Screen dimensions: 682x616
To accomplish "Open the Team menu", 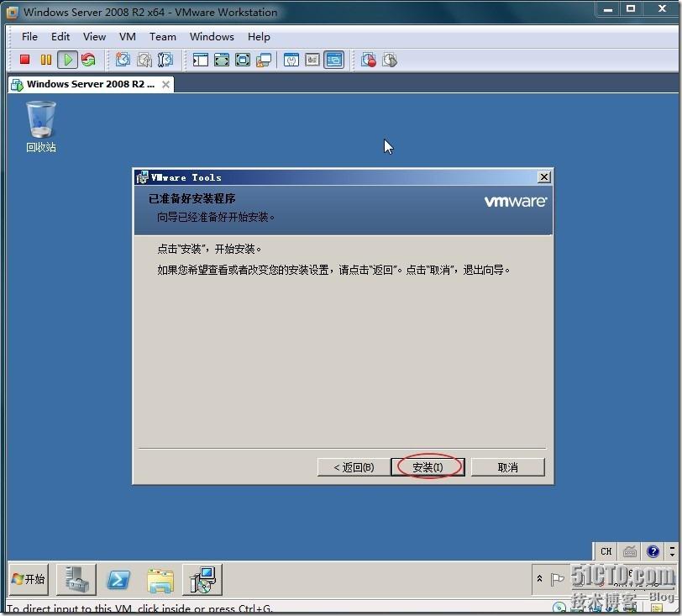I will [x=163, y=37].
